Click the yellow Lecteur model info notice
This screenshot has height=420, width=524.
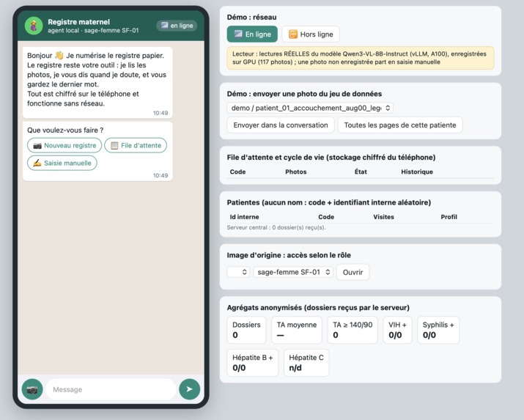click(x=361, y=58)
